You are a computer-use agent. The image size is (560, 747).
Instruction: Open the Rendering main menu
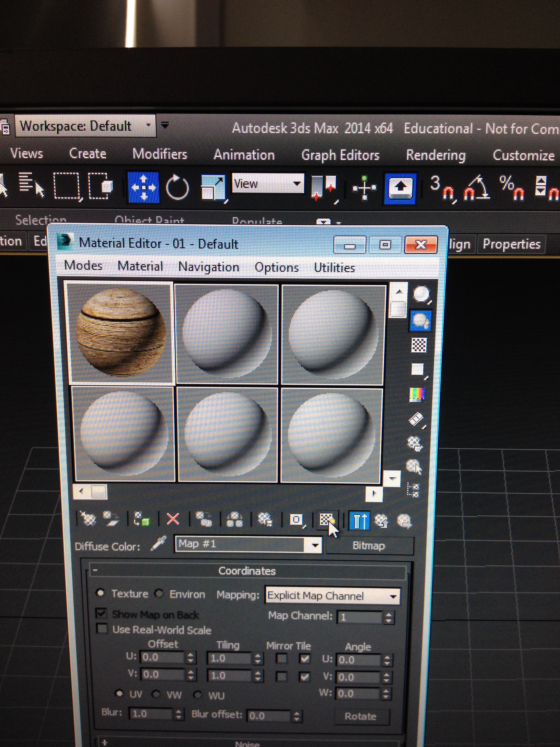[436, 155]
